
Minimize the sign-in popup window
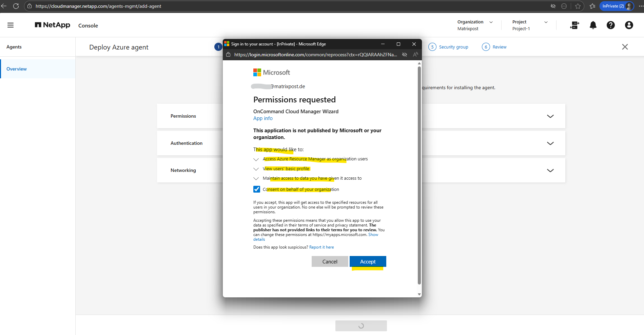pyautogui.click(x=383, y=44)
